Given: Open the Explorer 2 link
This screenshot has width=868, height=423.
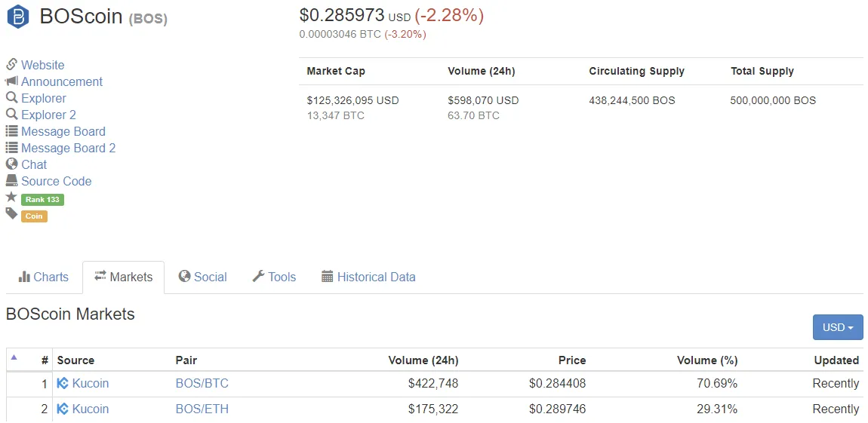Looking at the screenshot, I should [49, 115].
